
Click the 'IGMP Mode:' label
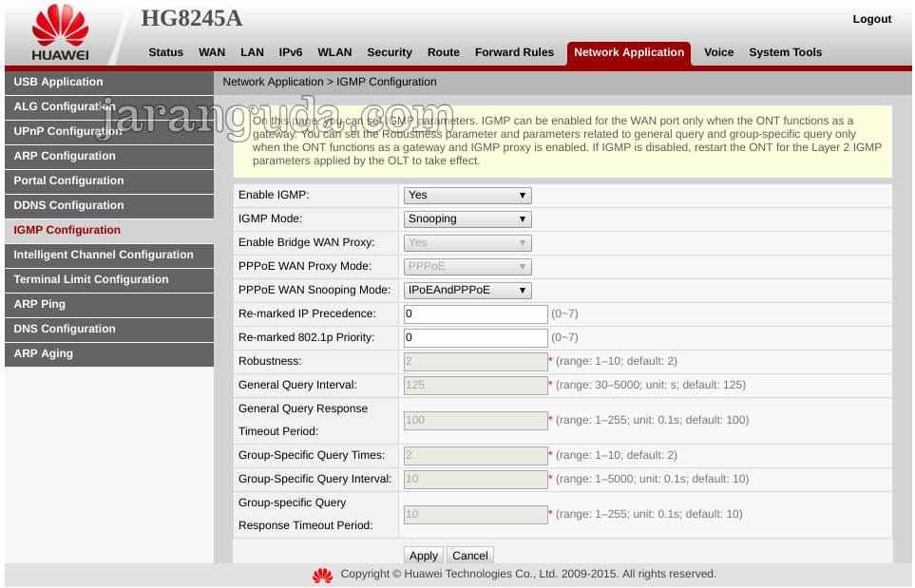(270, 218)
